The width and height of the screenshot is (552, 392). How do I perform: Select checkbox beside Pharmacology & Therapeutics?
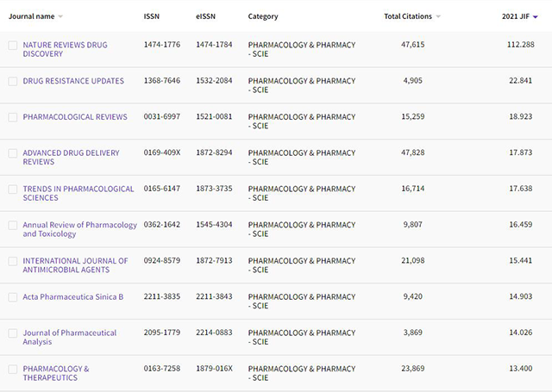pyautogui.click(x=13, y=370)
